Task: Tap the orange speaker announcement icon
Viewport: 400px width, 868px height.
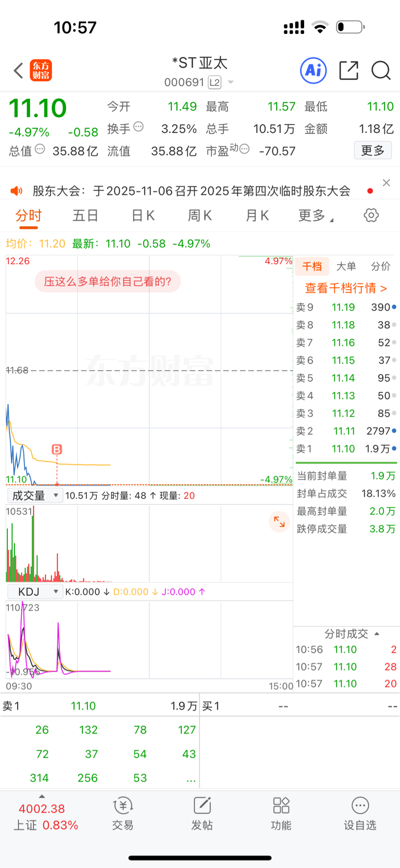Action: 17,191
